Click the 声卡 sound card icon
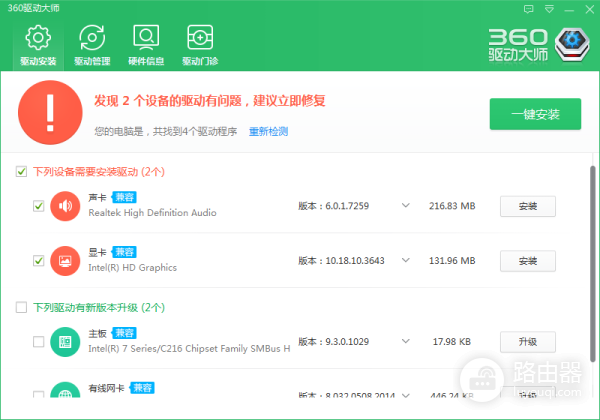Image resolution: width=600 pixels, height=420 pixels. pyautogui.click(x=65, y=206)
